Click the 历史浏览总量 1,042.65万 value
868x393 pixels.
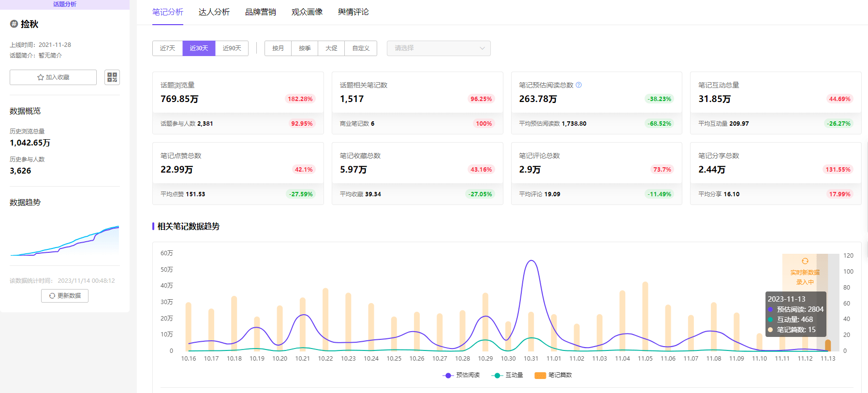click(x=30, y=143)
